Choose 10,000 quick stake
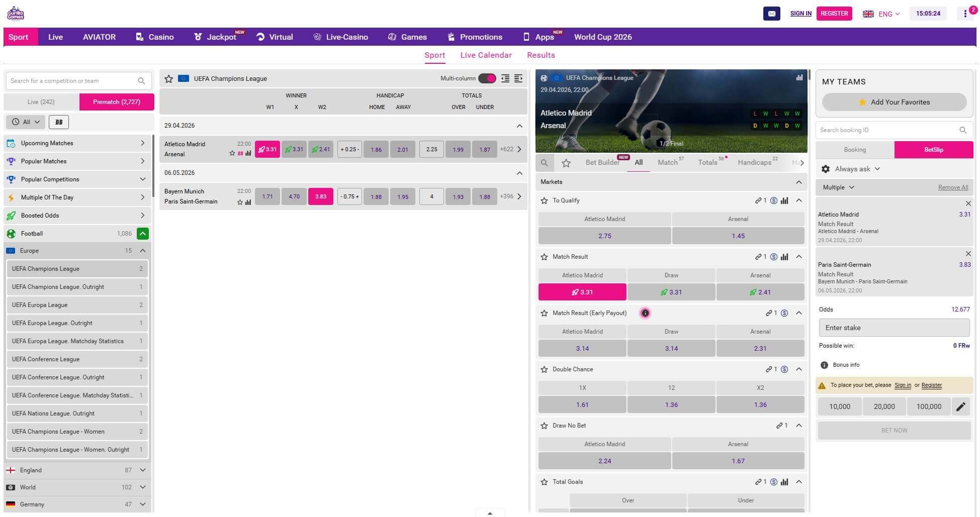 point(840,406)
